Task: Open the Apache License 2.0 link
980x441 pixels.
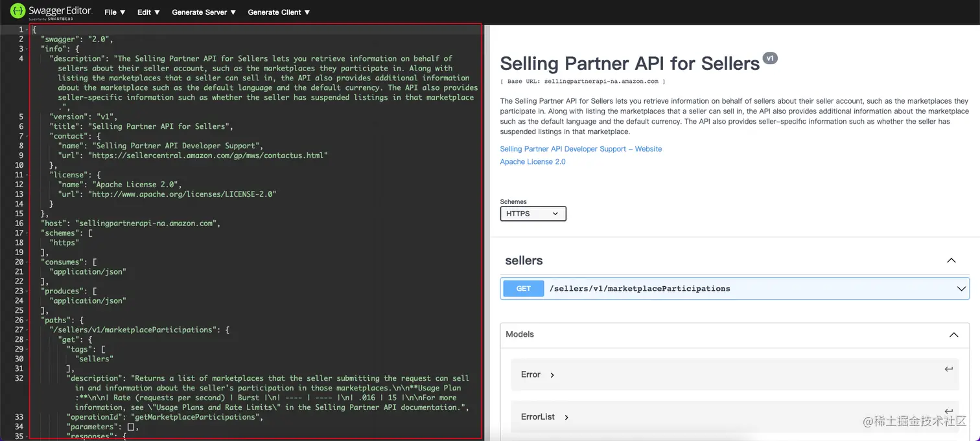Action: coord(532,162)
